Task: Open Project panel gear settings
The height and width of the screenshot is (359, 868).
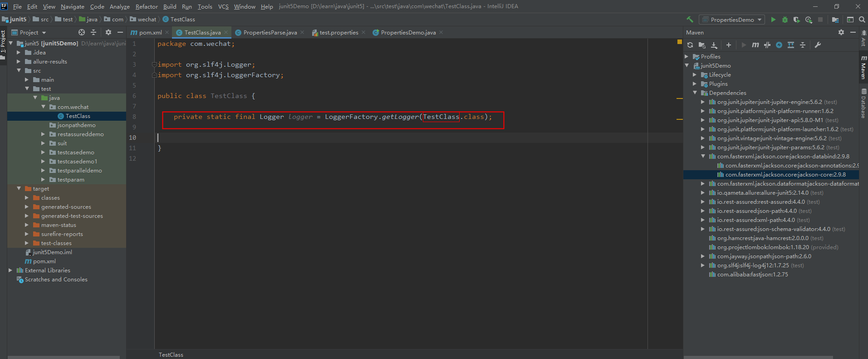Action: [108, 32]
